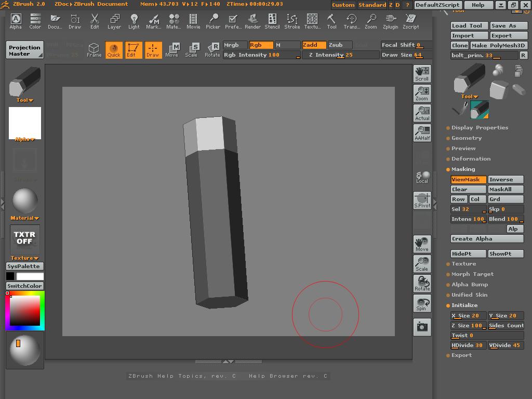Open the Help menu
532x399 pixels.
click(x=478, y=5)
